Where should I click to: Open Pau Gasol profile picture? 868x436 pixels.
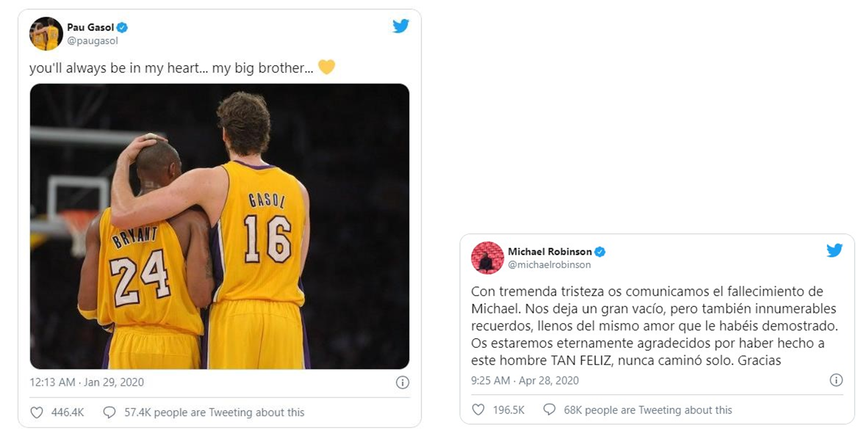(46, 34)
